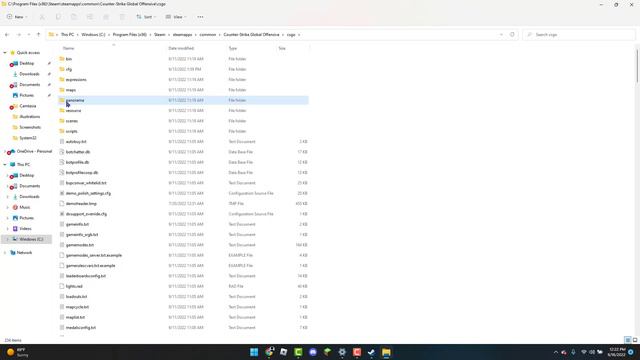640x360 pixels.
Task: Select the cfg folder icon
Action: tap(62, 69)
